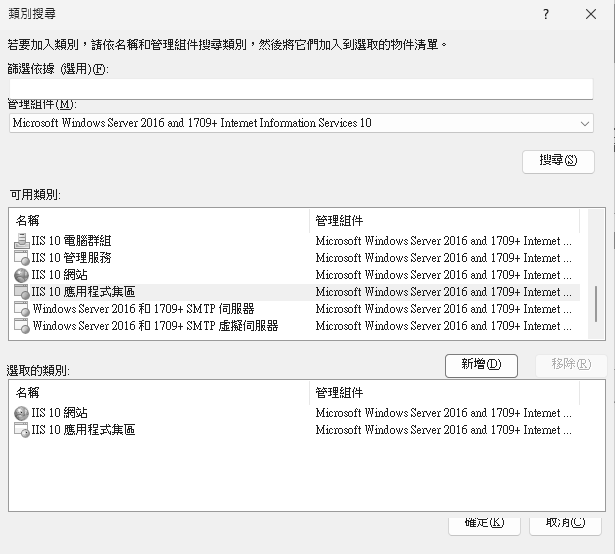Screen dimensions: 615x554
Task: Click the 搜尋(S) button
Action: tap(558, 162)
